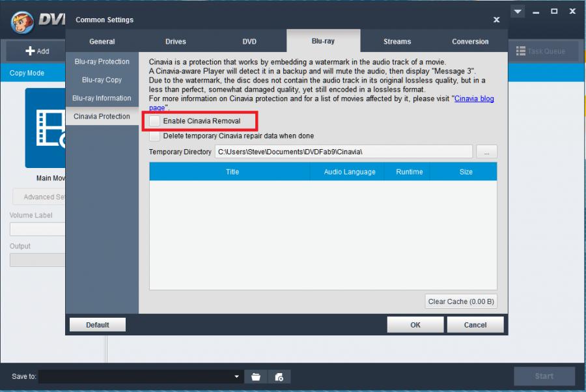Expand the Save to path dropdown
The width and height of the screenshot is (586, 392).
[236, 376]
